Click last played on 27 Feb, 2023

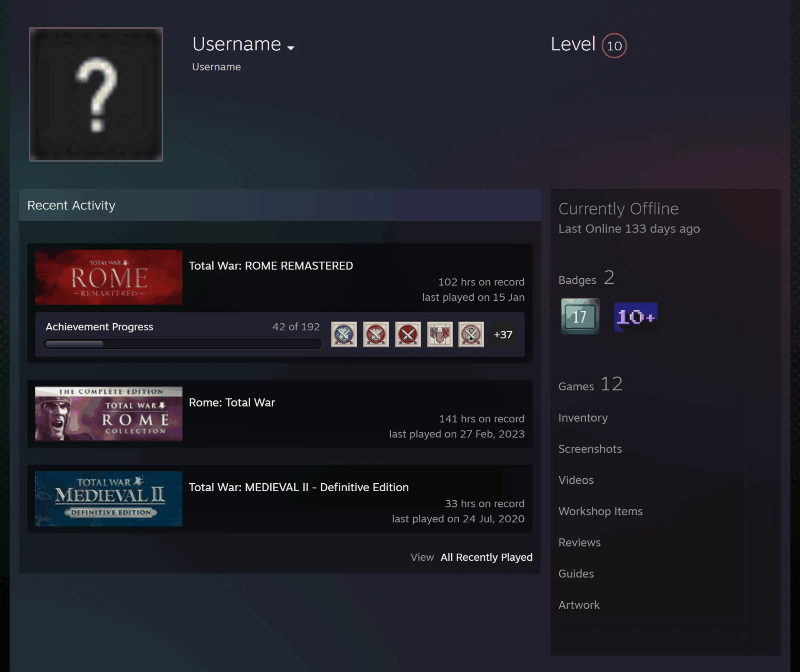[457, 434]
